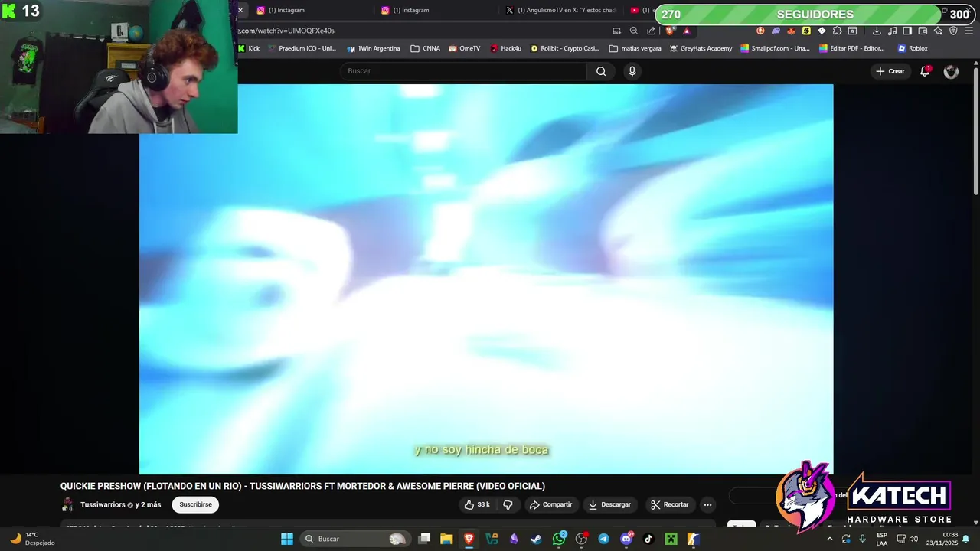Image resolution: width=980 pixels, height=551 pixels.
Task: Click the YouTube search magnifier button
Action: 601,71
